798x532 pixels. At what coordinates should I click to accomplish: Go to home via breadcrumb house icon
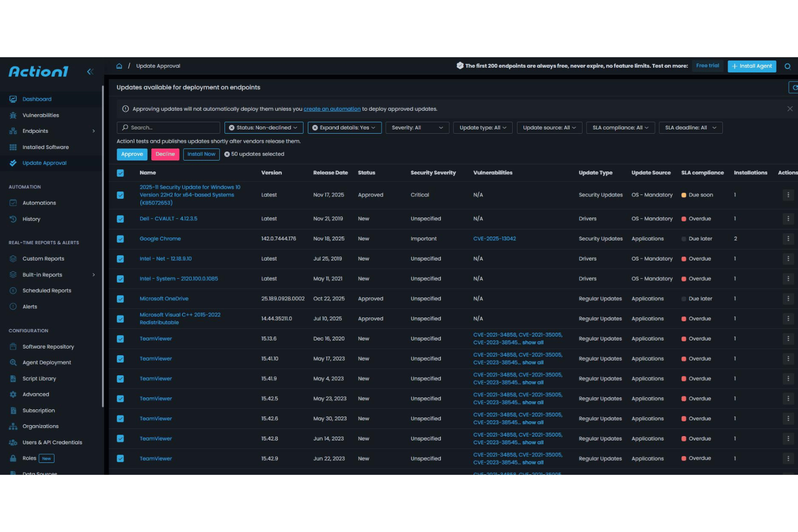point(119,66)
